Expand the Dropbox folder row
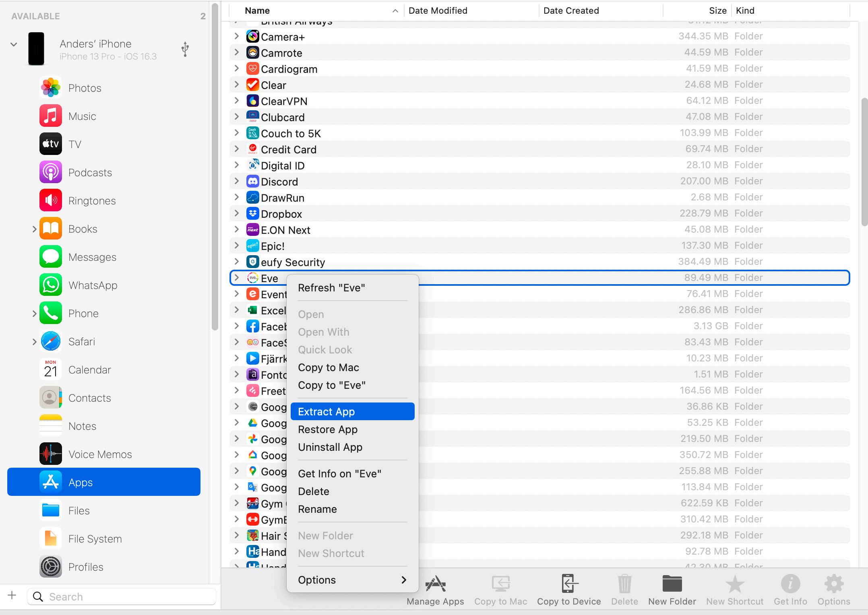The width and height of the screenshot is (868, 615). (237, 214)
